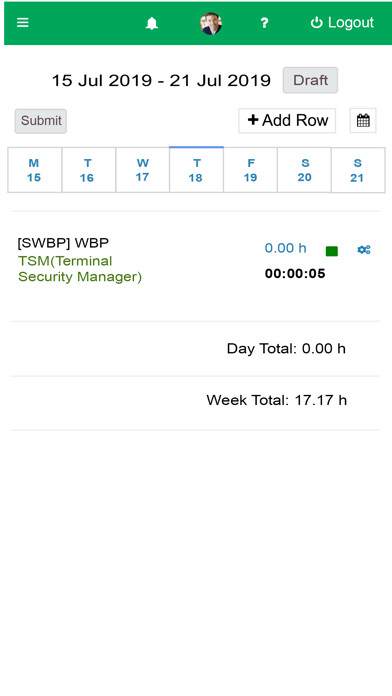Viewport: 392px width, 696px height.
Task: Click the Draft status button
Action: coord(310,80)
